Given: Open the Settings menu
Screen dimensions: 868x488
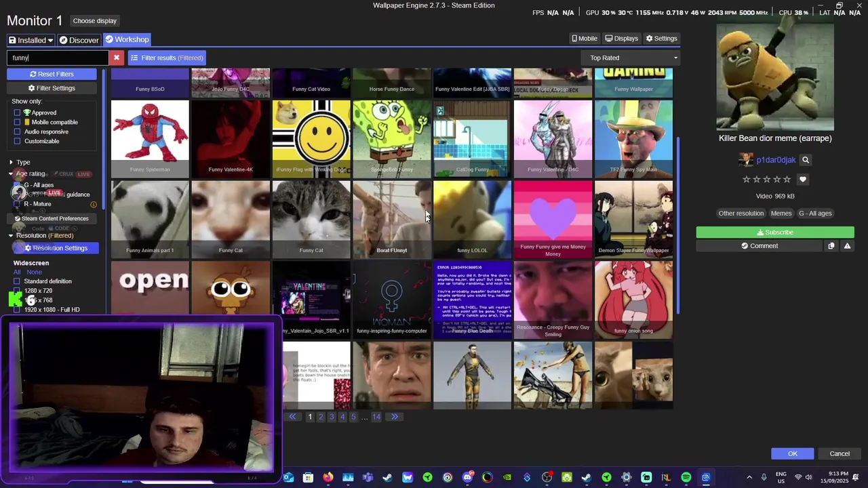Looking at the screenshot, I should (662, 39).
